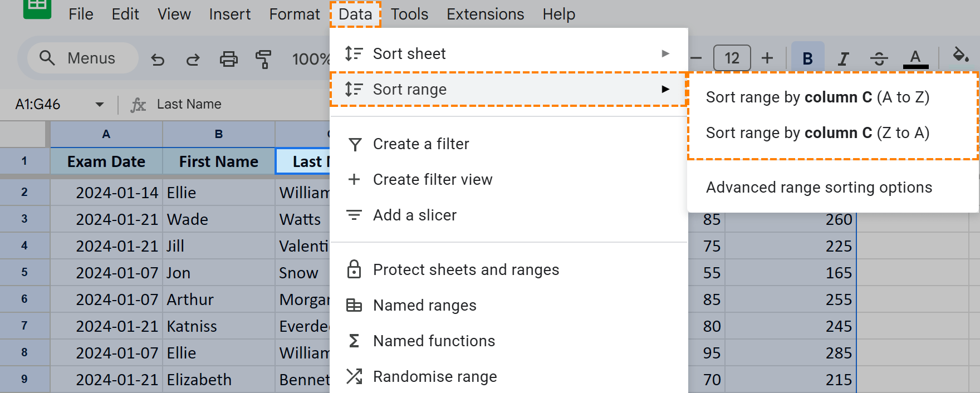Choose Create a filter
The width and height of the screenshot is (980, 393).
[509, 144]
